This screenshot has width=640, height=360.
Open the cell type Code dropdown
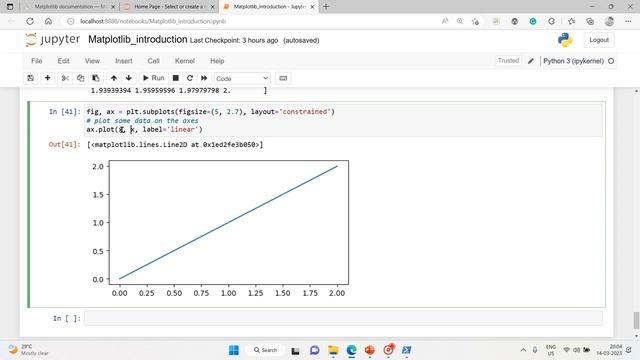242,78
